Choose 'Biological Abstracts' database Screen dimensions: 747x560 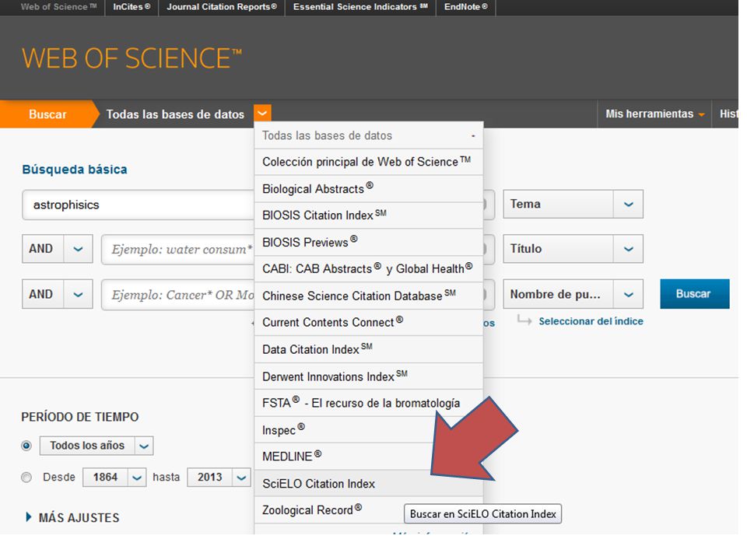(369, 188)
